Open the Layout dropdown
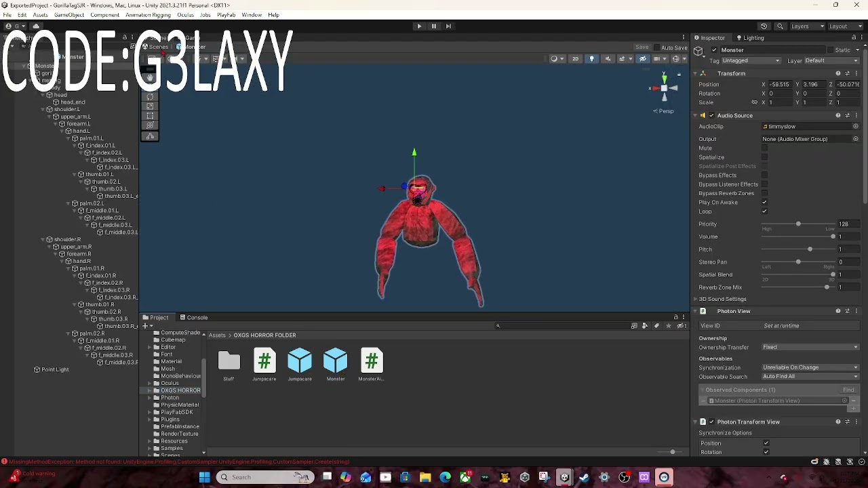The width and height of the screenshot is (868, 488). (x=846, y=26)
